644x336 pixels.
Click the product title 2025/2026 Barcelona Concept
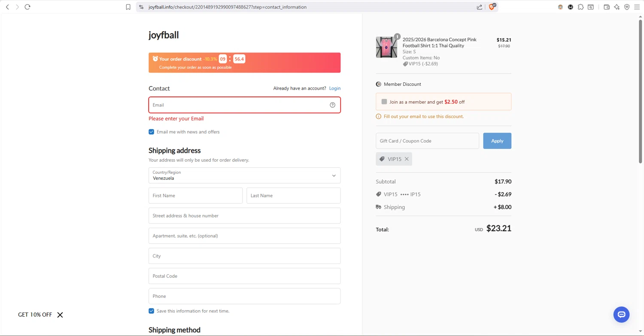pyautogui.click(x=440, y=42)
